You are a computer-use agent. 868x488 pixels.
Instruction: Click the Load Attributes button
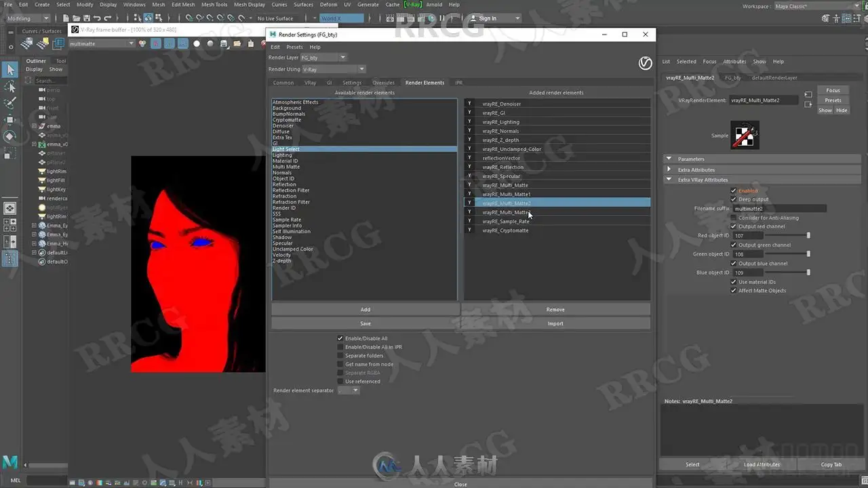click(762, 464)
